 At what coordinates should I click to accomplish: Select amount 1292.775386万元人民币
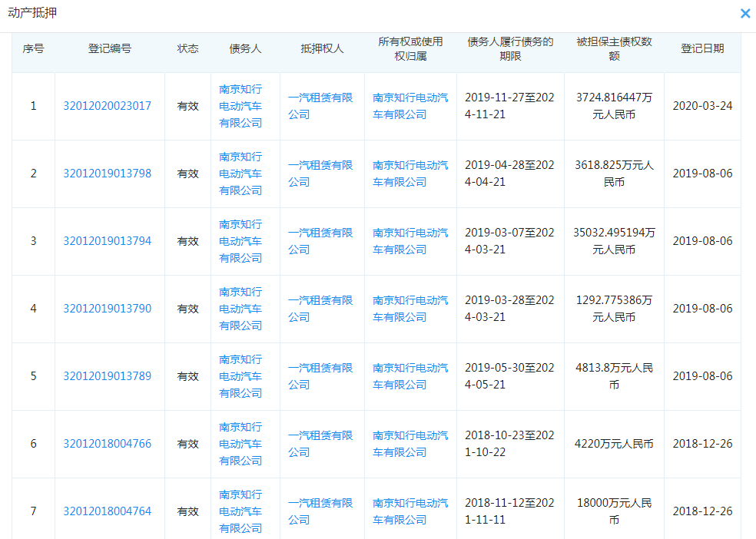tap(614, 309)
